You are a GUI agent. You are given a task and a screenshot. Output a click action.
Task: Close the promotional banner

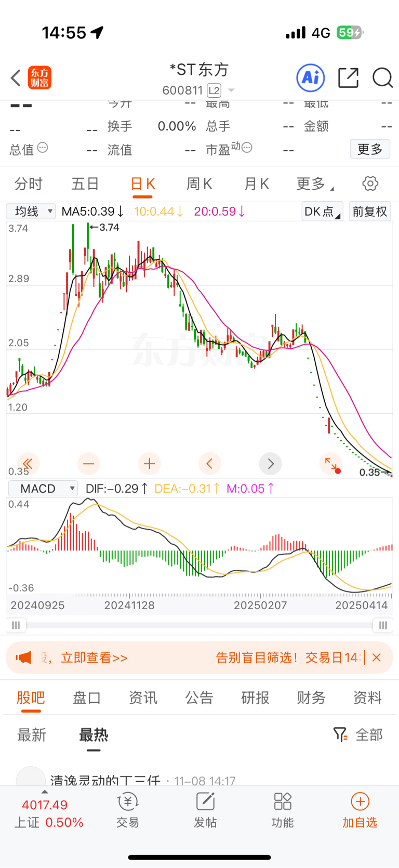click(x=377, y=658)
